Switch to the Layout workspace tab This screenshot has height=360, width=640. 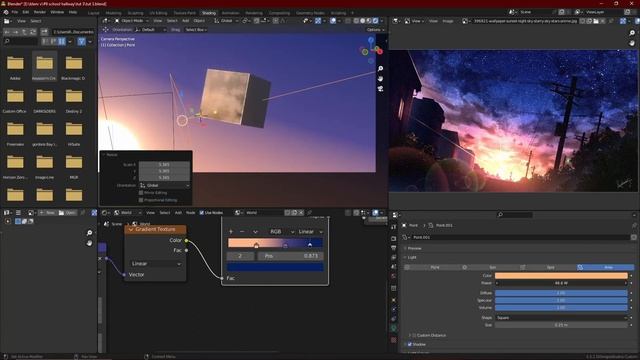pyautogui.click(x=93, y=13)
